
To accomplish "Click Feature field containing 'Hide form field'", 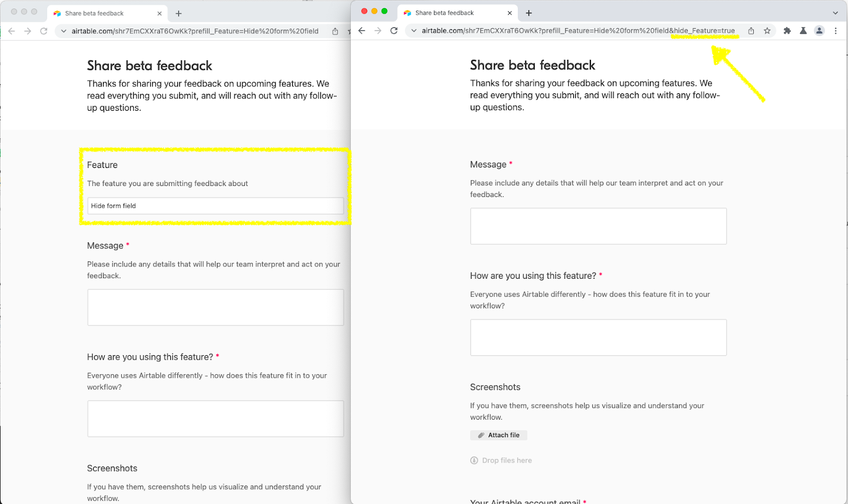I will pyautogui.click(x=216, y=206).
